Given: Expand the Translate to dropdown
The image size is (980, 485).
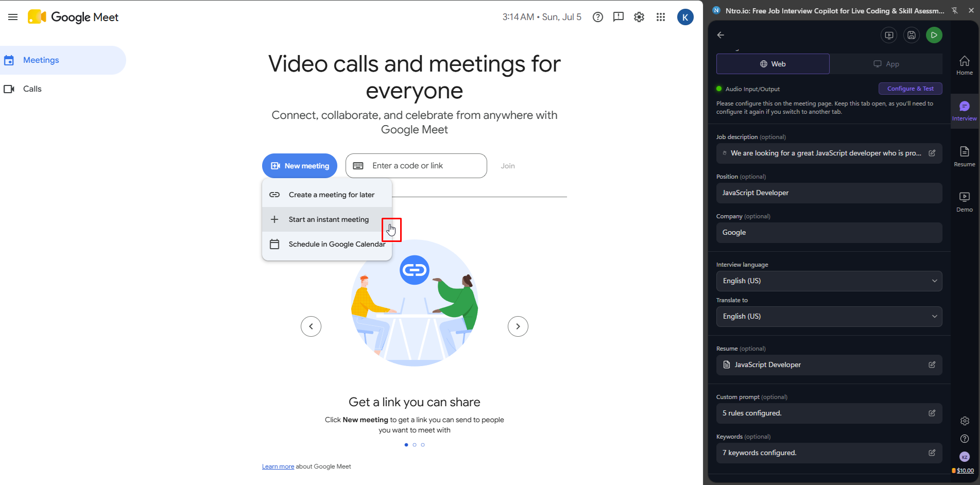Looking at the screenshot, I should click(829, 316).
